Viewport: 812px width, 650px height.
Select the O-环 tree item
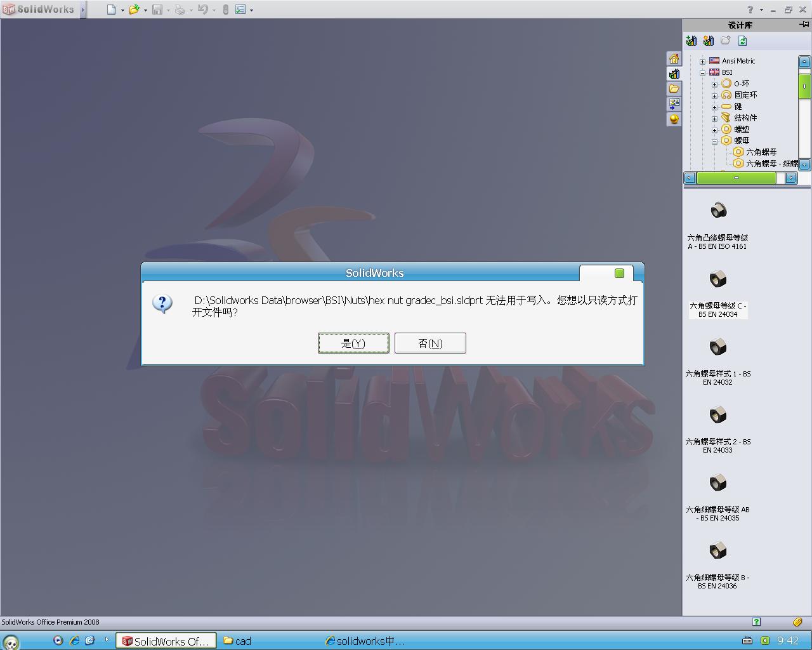coord(742,84)
